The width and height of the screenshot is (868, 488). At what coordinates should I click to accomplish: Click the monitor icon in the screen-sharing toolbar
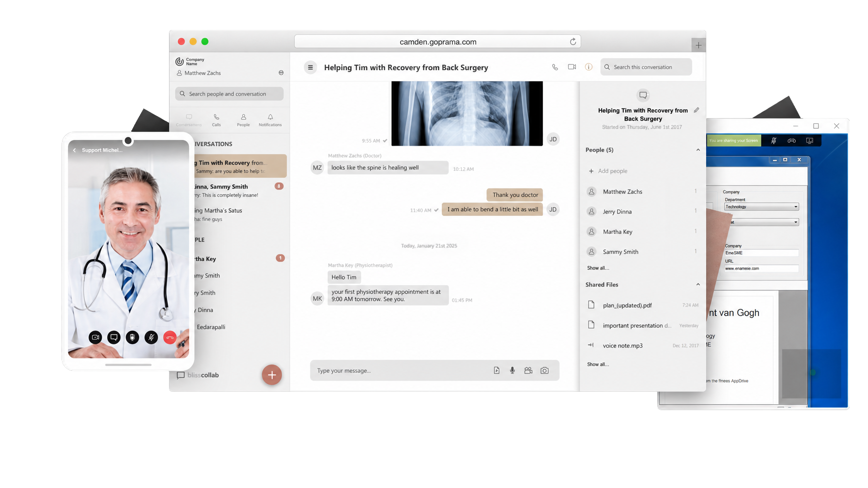pyautogui.click(x=809, y=141)
